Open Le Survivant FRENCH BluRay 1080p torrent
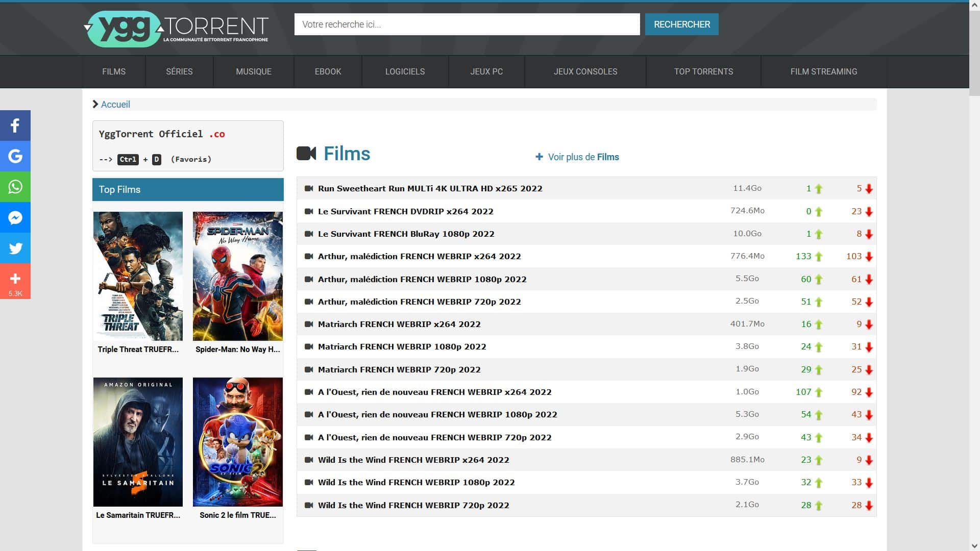Screen dimensions: 980x551 [406, 234]
